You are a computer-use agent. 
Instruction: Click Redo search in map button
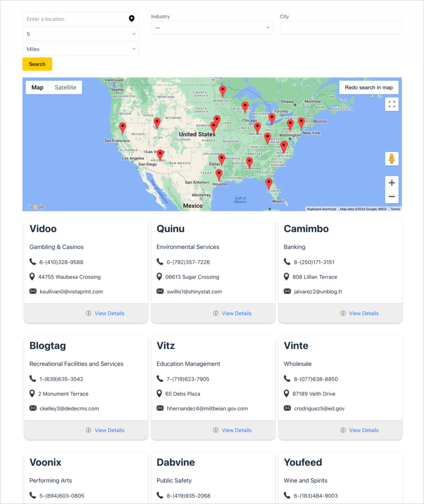[369, 88]
